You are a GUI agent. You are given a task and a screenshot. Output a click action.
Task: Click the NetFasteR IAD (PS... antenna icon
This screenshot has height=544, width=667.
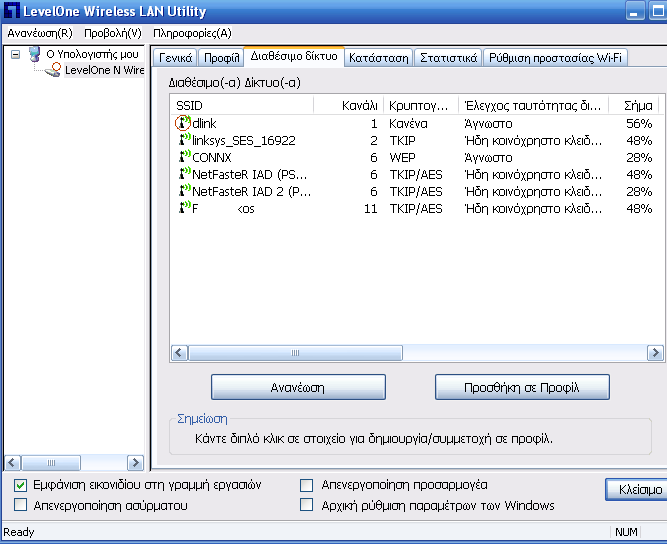[x=185, y=174]
